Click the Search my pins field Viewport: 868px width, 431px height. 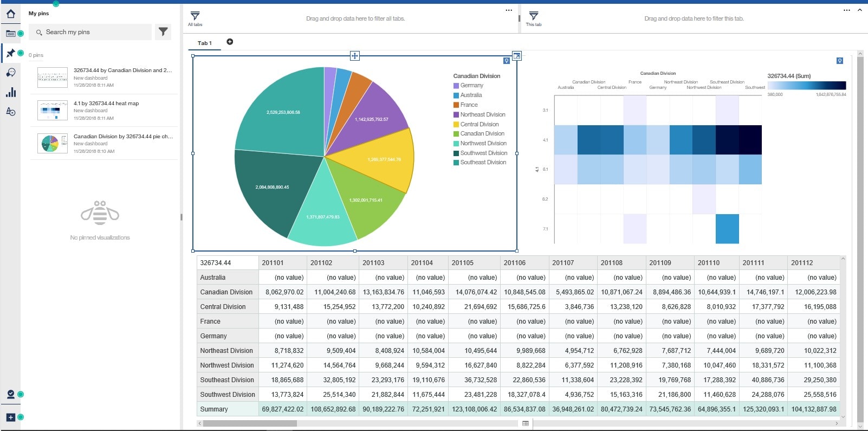click(x=92, y=32)
